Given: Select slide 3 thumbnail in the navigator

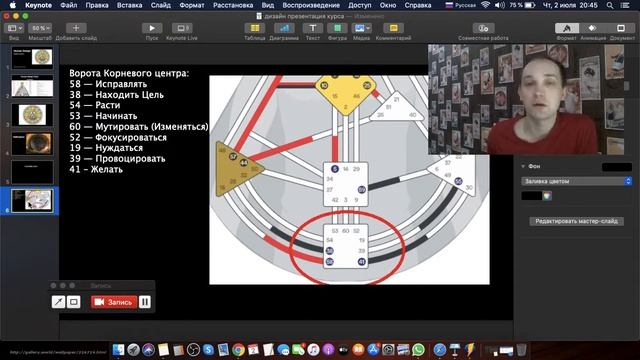Looking at the screenshot, I should click(32, 115).
